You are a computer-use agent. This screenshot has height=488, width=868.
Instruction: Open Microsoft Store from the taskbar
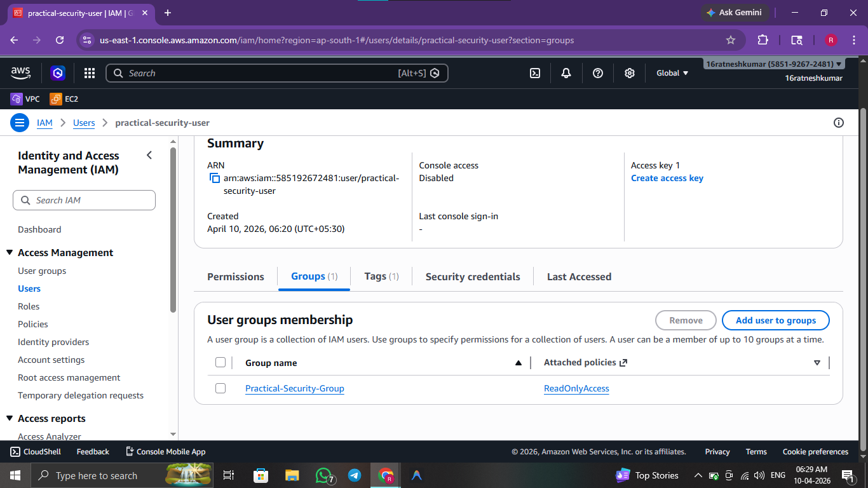pos(261,475)
